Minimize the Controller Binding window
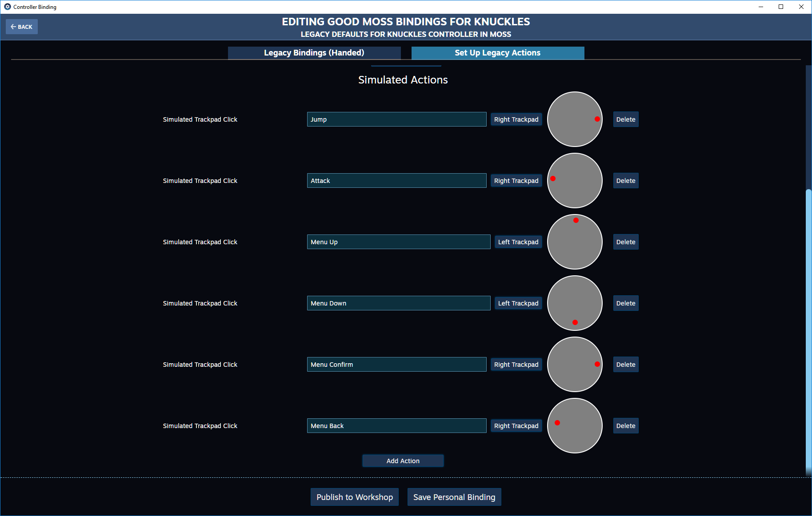Viewport: 812px width, 516px height. pyautogui.click(x=761, y=7)
